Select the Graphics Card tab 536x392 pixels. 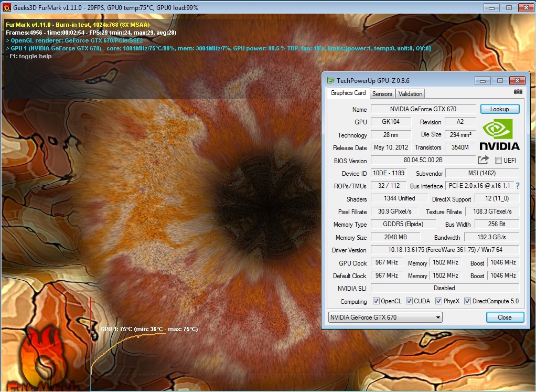348,93
